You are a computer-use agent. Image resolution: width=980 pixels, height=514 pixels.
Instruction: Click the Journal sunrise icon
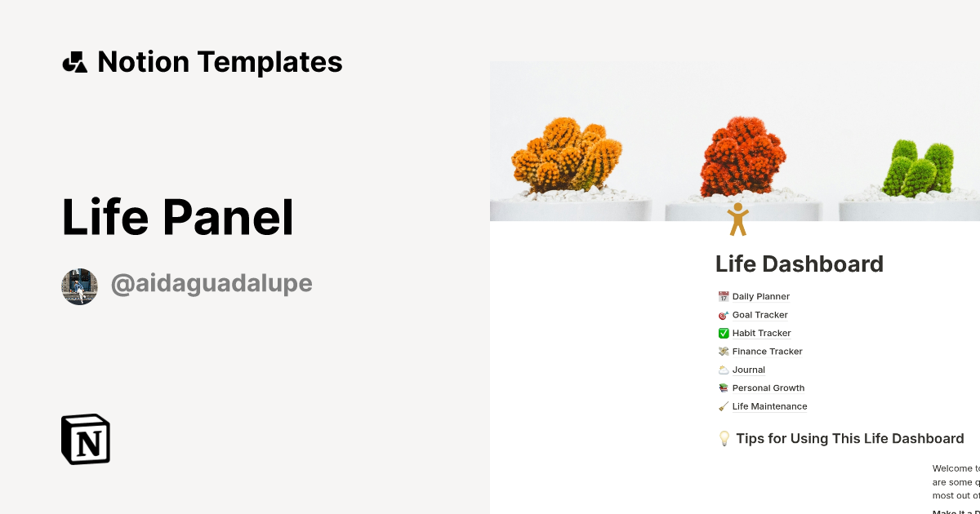(723, 369)
